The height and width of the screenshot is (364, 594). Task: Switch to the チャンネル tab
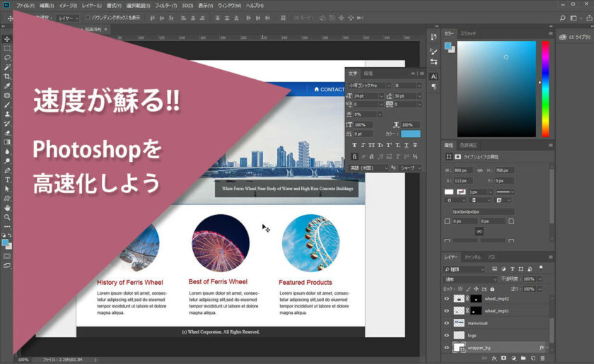[x=472, y=257]
